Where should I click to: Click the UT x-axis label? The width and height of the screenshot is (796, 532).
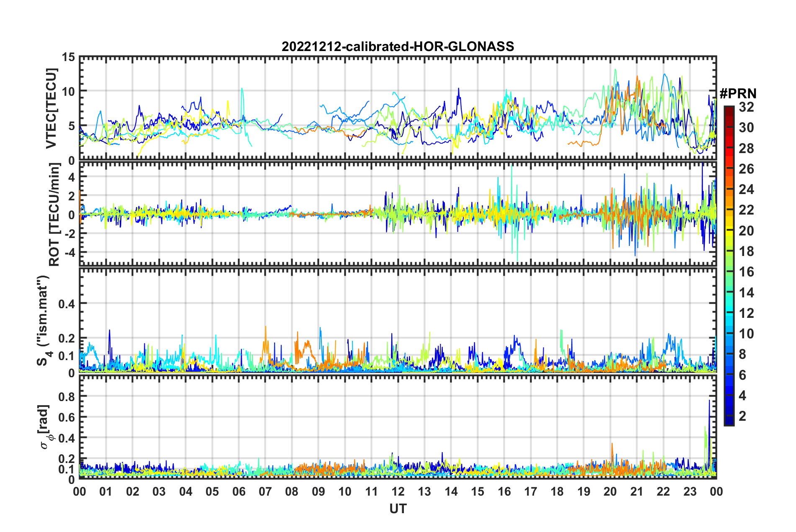tap(398, 509)
